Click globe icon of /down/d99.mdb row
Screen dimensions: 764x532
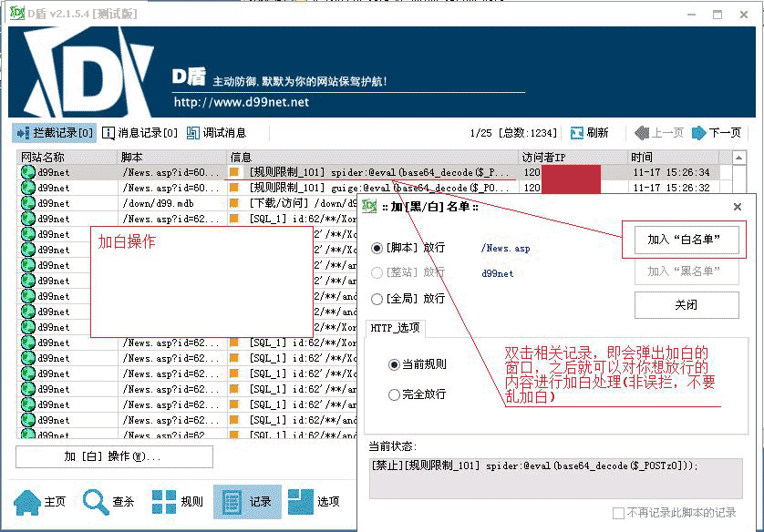coord(27,203)
